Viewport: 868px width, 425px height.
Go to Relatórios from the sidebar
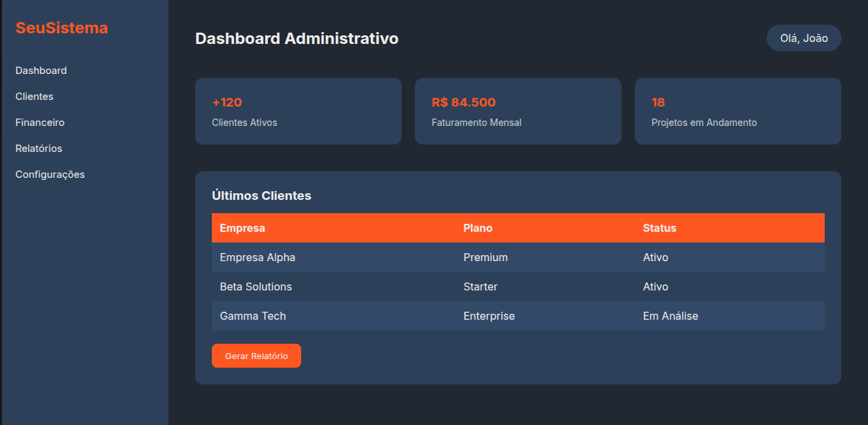tap(39, 148)
